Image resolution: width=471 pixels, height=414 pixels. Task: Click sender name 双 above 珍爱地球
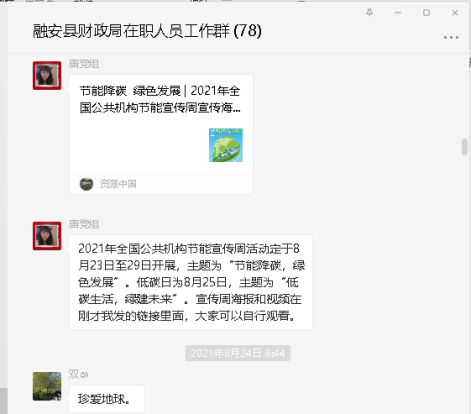[73, 374]
